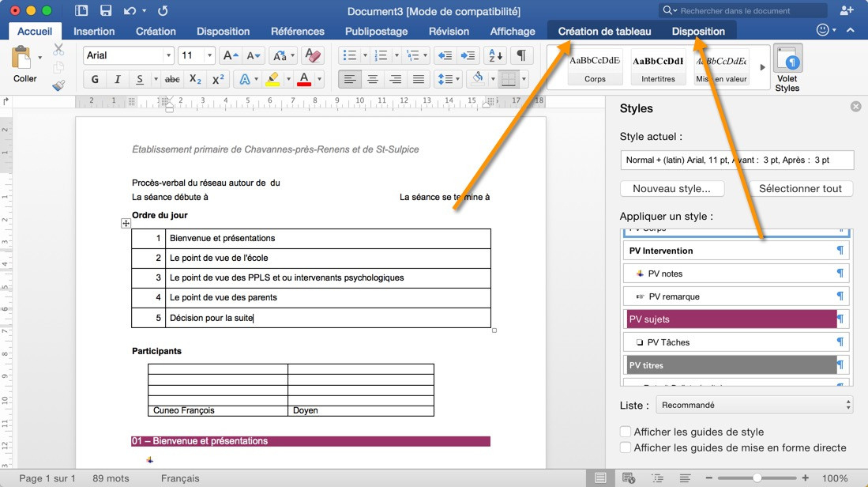Open the Liste Recommandé dropdown

click(754, 405)
